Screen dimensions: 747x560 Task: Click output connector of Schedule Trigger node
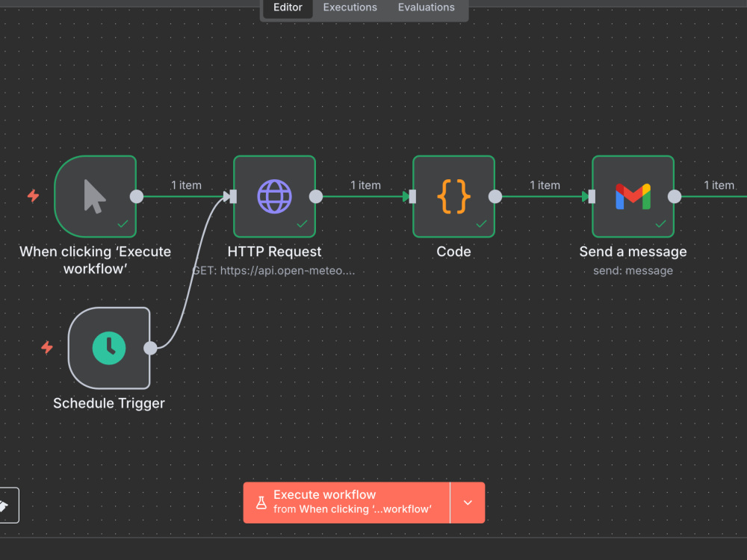coord(151,348)
